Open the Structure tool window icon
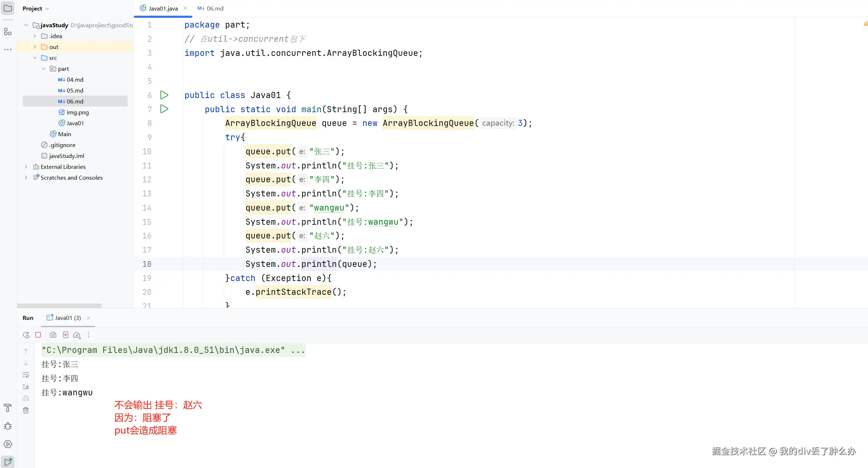The width and height of the screenshot is (868, 468). (8, 32)
